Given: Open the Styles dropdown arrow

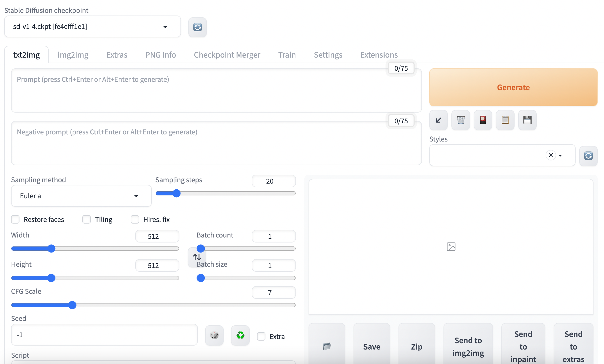Looking at the screenshot, I should [x=560, y=155].
